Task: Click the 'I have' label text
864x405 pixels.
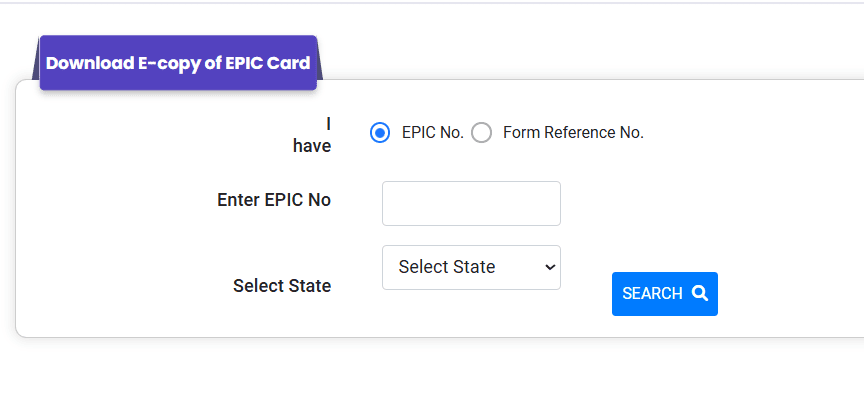Action: click(312, 135)
